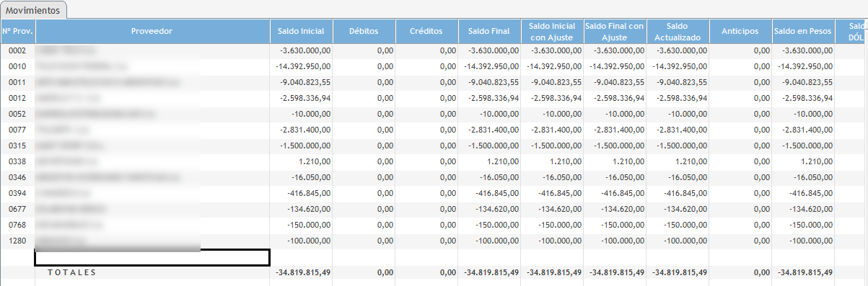This screenshot has width=868, height=286.
Task: Click Saldo Inicial of provider 0002
Action: point(302,51)
